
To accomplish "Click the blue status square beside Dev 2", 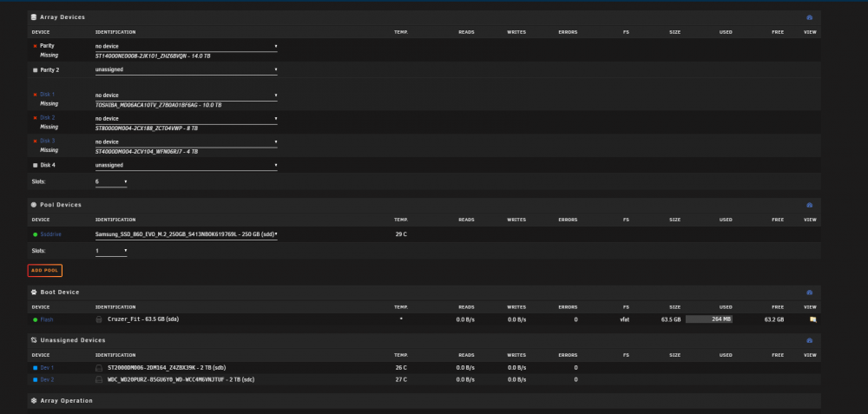I will (x=36, y=380).
